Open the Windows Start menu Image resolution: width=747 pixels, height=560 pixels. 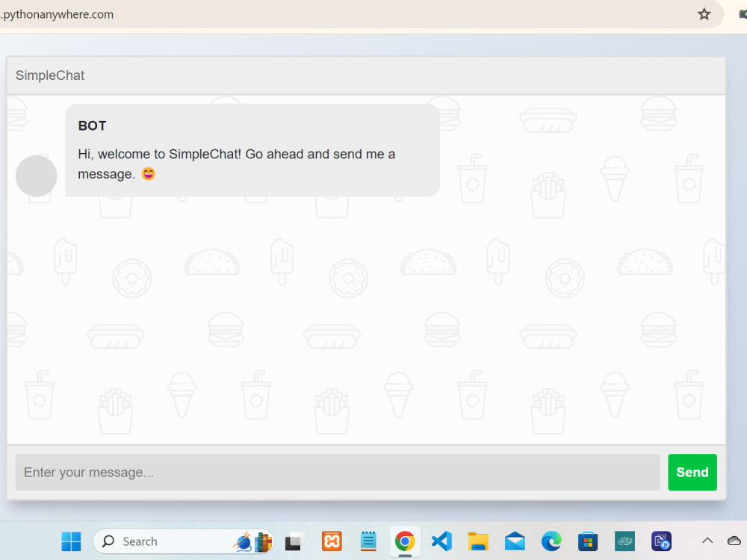(x=71, y=541)
